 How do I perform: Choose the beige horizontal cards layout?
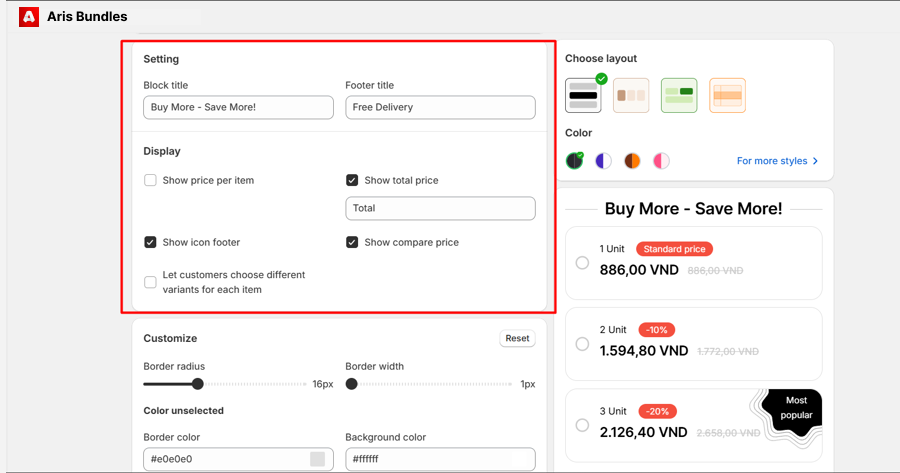[631, 95]
